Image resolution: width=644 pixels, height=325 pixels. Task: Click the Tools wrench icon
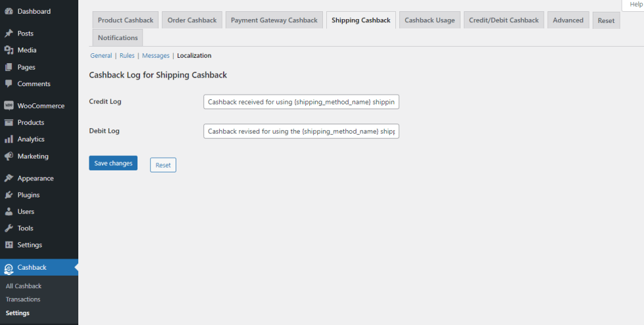pyautogui.click(x=9, y=228)
